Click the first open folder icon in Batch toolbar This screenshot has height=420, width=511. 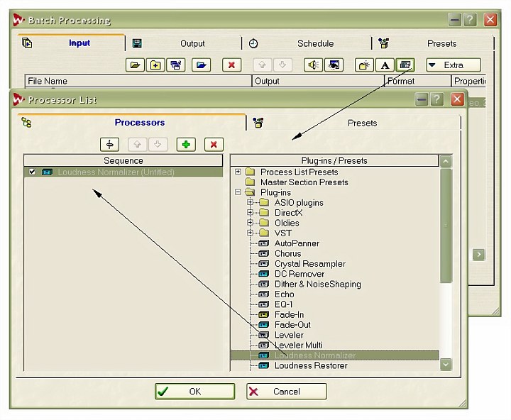pyautogui.click(x=135, y=65)
